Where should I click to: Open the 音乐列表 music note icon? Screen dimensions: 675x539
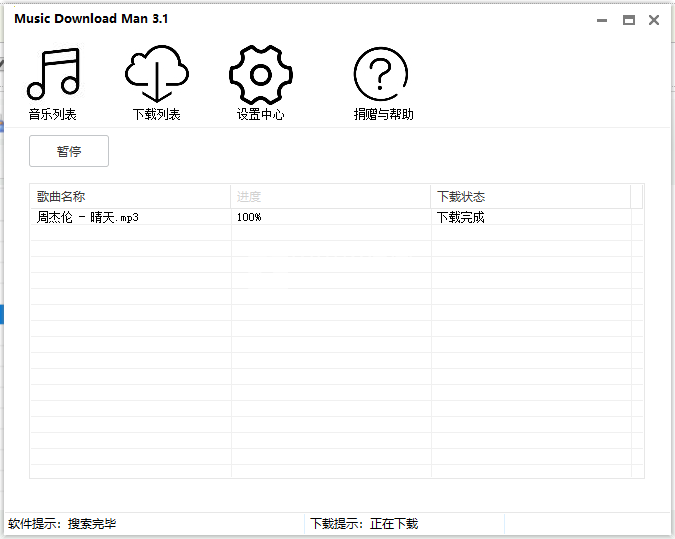pyautogui.click(x=53, y=74)
